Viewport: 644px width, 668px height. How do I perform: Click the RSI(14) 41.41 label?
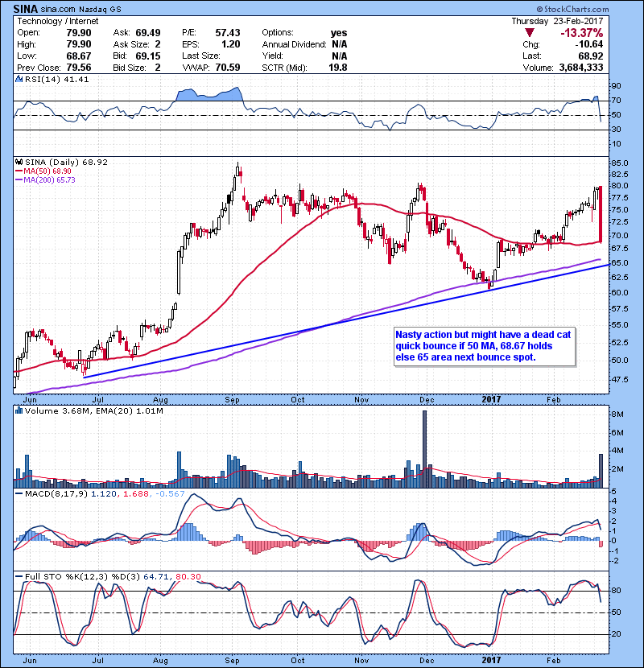56,79
